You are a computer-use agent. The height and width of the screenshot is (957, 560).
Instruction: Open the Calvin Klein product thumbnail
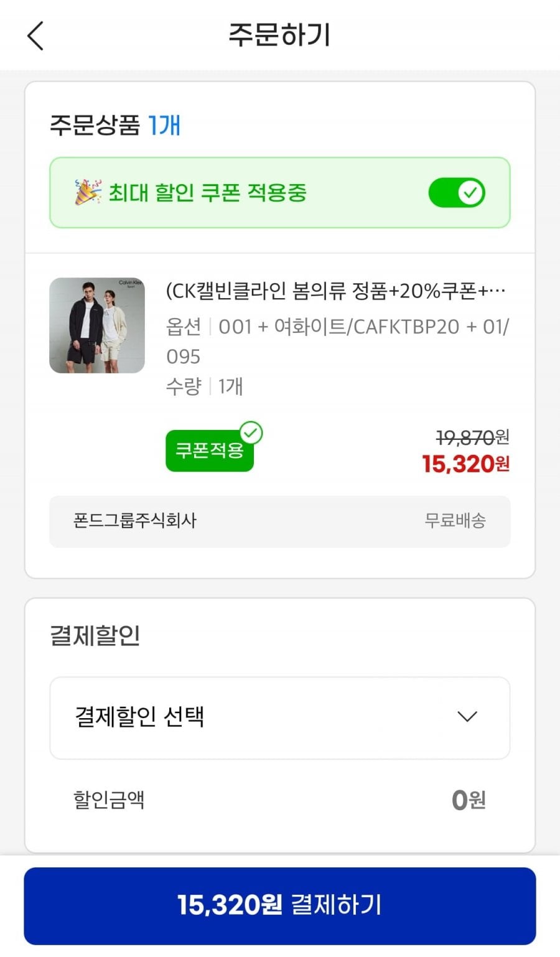tap(97, 325)
